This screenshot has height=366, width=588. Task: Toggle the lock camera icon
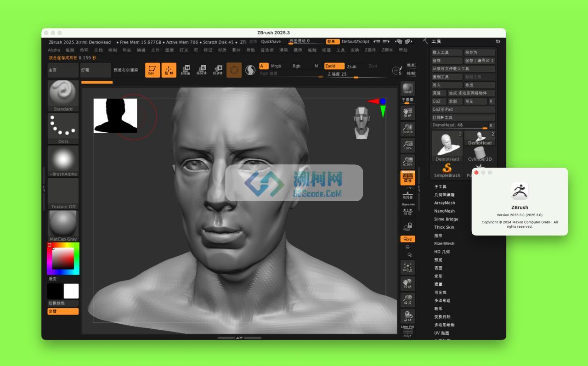point(407,226)
